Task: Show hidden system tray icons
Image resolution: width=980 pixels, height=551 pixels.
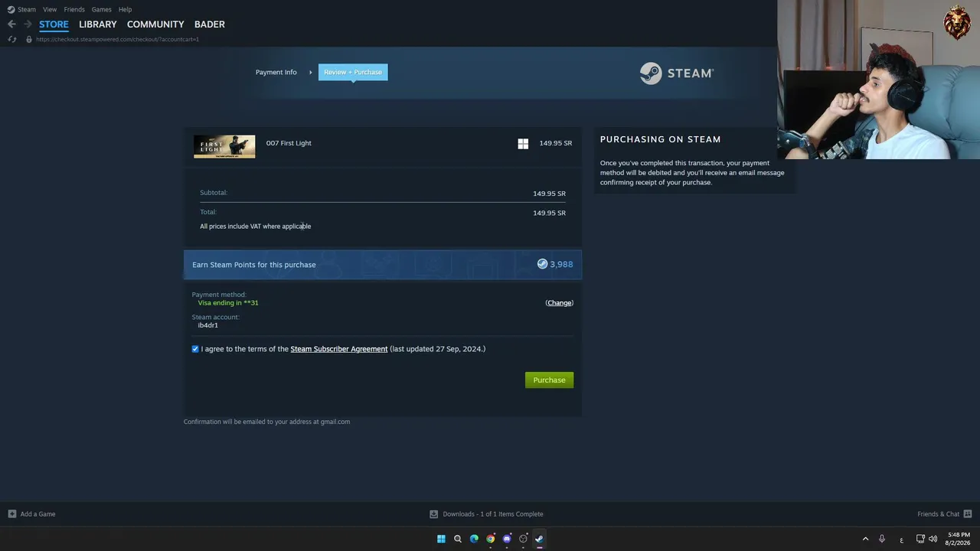Action: point(866,539)
